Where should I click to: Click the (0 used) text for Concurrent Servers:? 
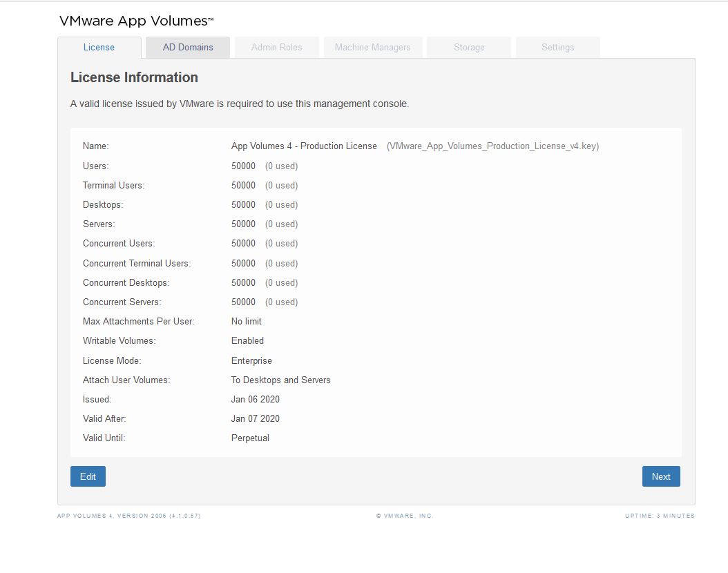click(281, 302)
